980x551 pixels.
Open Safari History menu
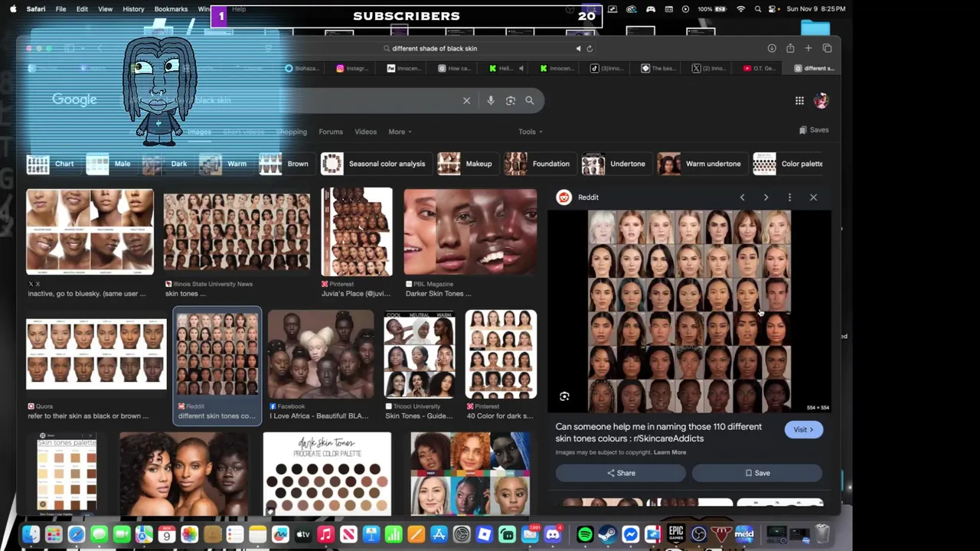[133, 9]
